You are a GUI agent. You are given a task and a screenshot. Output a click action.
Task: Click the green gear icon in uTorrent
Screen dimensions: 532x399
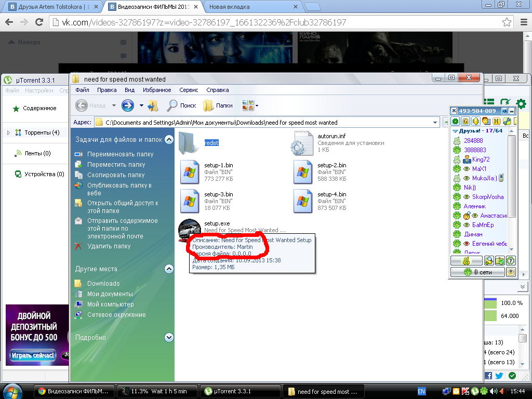(521, 103)
